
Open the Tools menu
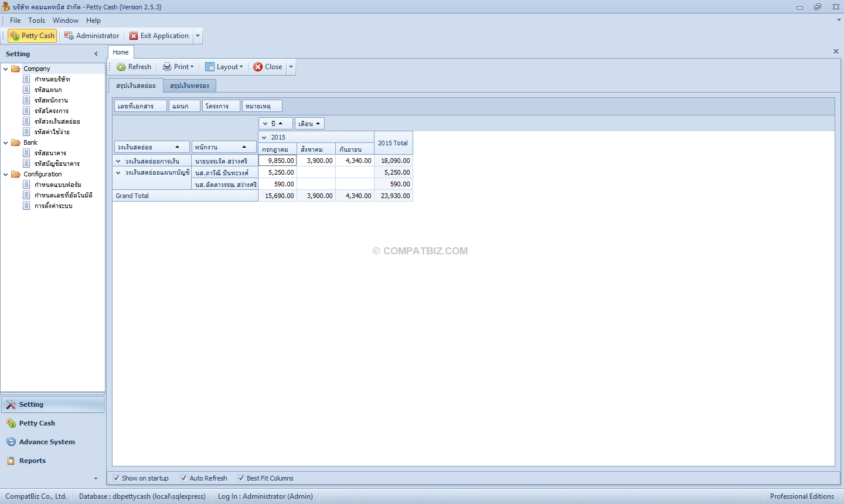36,21
